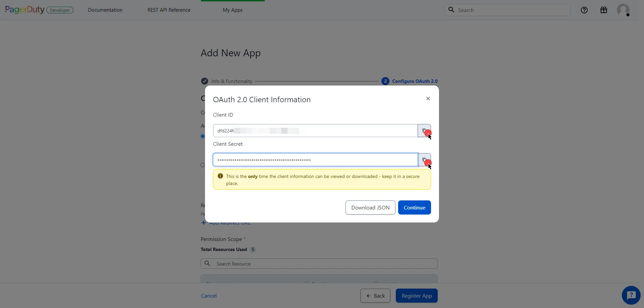
Task: Copy the Client ID value
Action: [425, 131]
